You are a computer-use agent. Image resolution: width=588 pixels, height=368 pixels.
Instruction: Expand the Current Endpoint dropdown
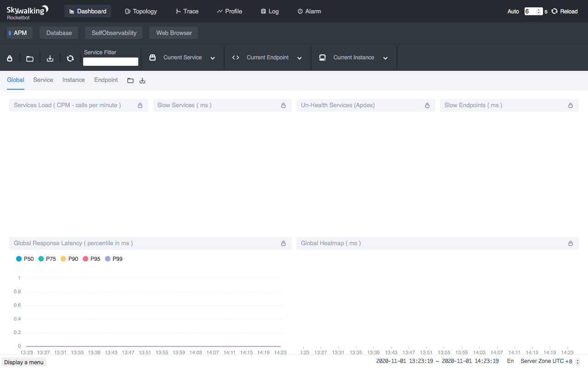pyautogui.click(x=300, y=58)
